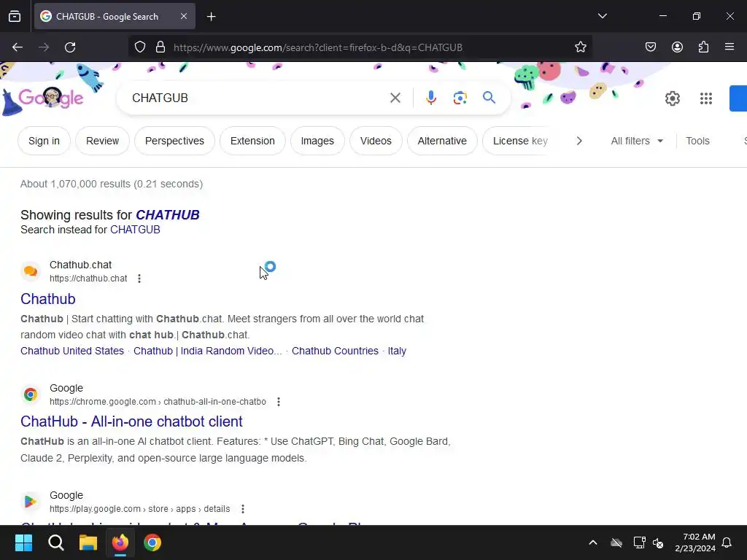Screen dimensions: 747x560
Task: Save page to Pocket
Action: (650, 47)
